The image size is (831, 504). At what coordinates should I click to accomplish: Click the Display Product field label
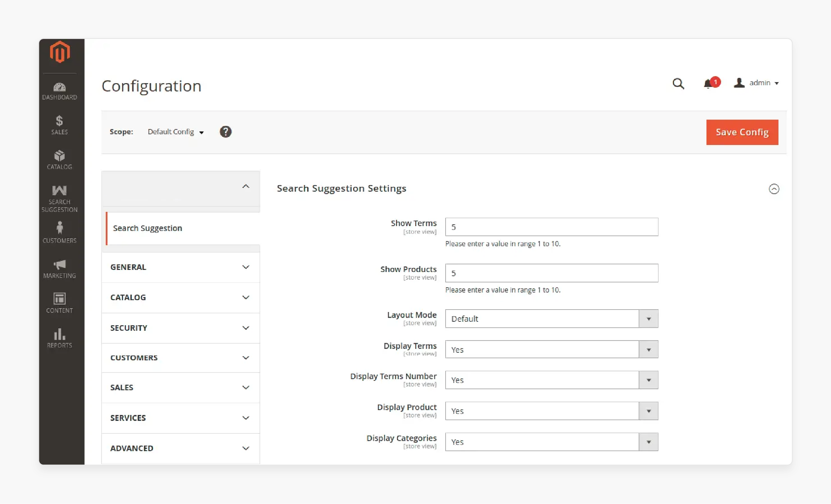pos(407,407)
